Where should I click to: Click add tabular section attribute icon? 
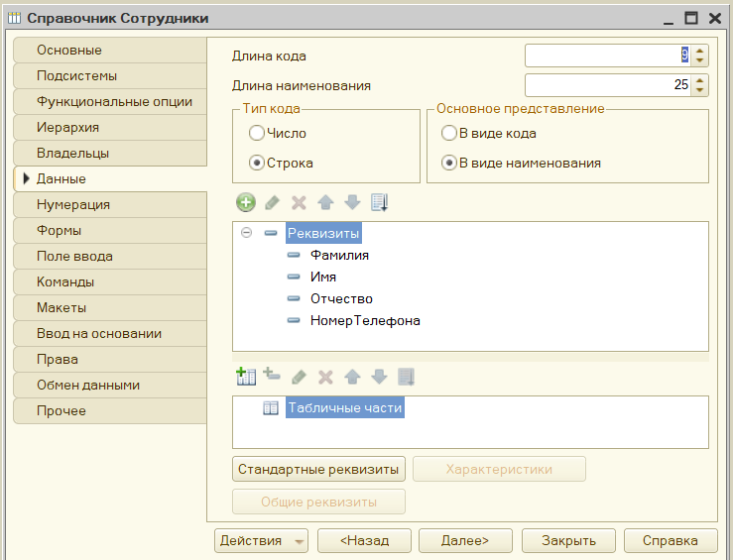[x=272, y=374]
